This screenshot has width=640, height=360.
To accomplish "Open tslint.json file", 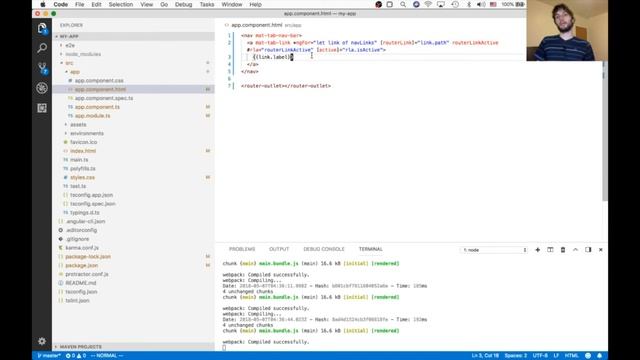I will click(78, 300).
